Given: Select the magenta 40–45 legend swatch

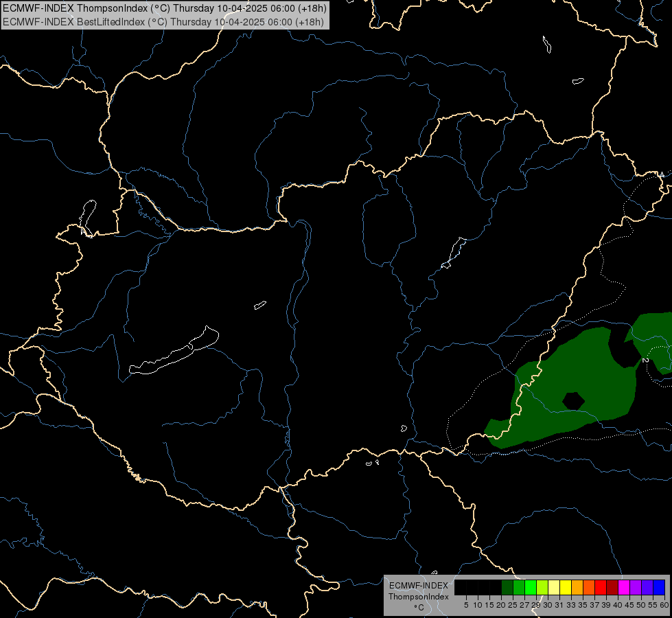Looking at the screenshot, I should click(x=624, y=587).
